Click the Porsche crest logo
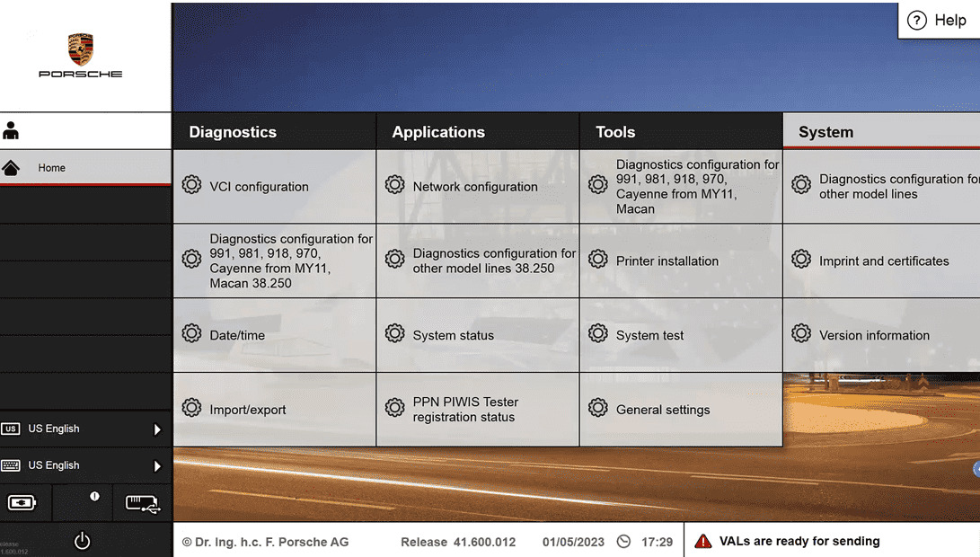 (81, 49)
